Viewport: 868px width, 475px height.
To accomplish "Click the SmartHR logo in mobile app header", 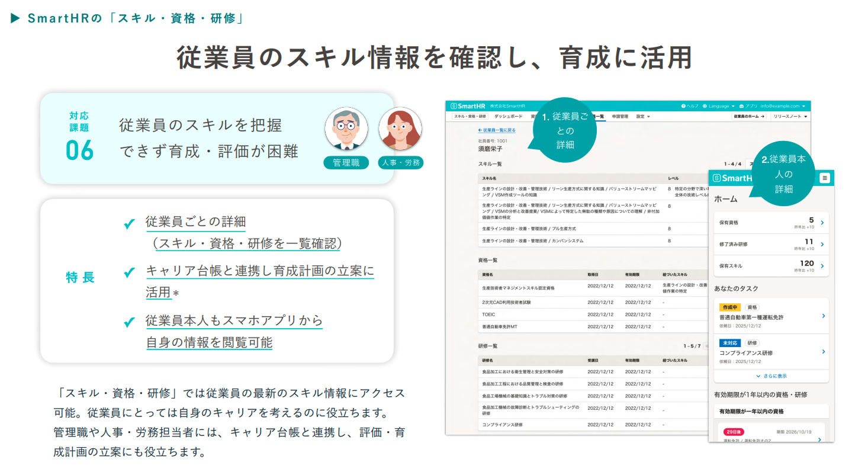I will pos(732,178).
